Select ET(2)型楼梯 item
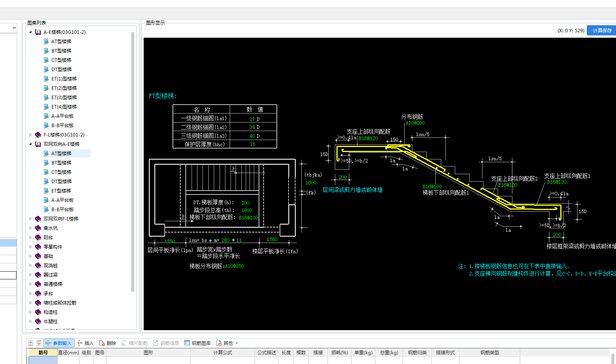Screen dimensions: 616x364 (x=64, y=88)
